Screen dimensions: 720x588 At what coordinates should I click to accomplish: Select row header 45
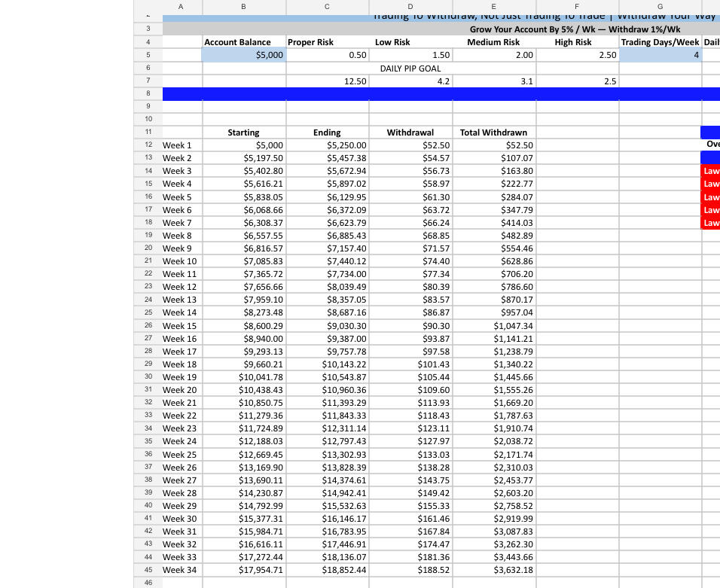tap(148, 570)
